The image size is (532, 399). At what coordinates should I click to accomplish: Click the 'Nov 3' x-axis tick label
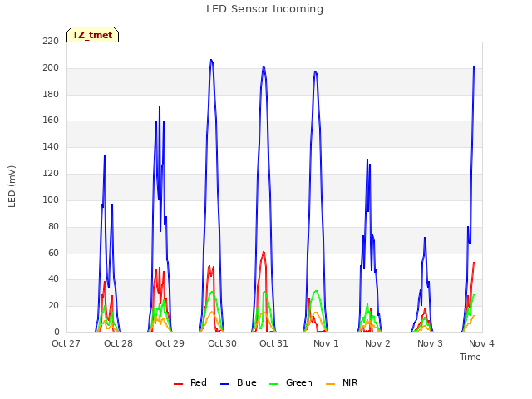(430, 343)
